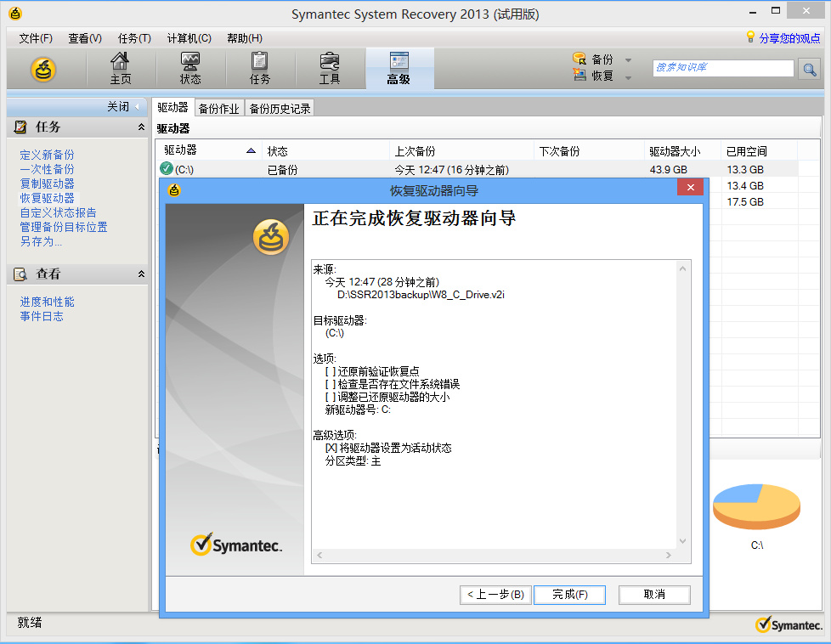Select the 高级 (Advanced) toolbar icon
The width and height of the screenshot is (831, 644).
tap(399, 68)
